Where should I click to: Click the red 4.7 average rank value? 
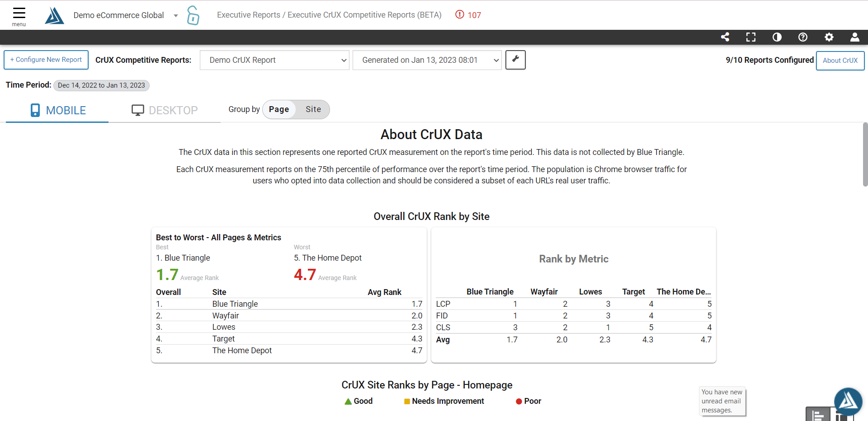coord(305,275)
